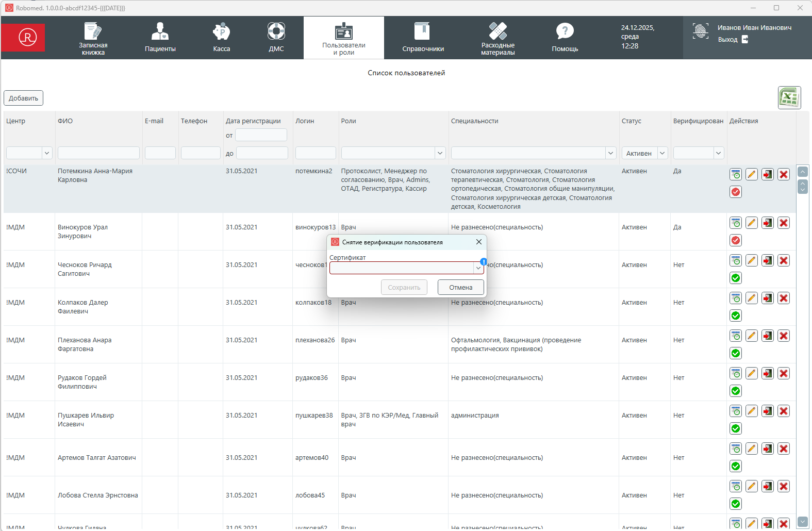812x531 pixels.
Task: Click the red X delete icon for Винокуров
Action: [784, 223]
